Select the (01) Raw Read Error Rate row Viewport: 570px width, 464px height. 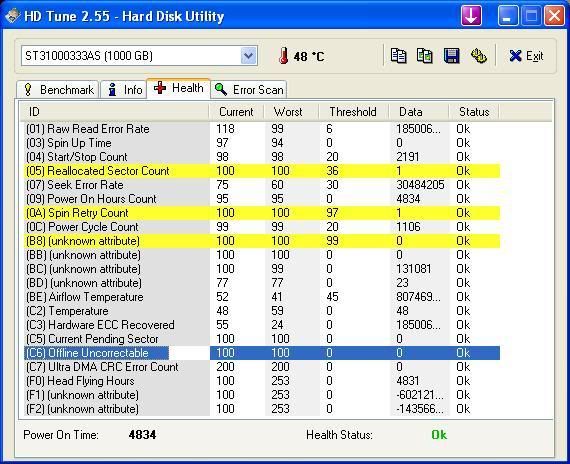pos(262,129)
